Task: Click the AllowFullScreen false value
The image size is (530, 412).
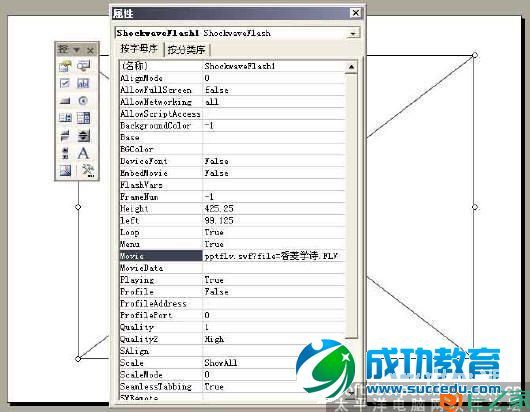Action: 274,90
